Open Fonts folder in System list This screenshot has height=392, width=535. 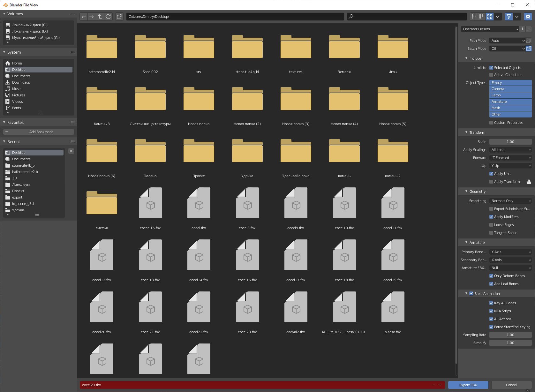(x=38, y=108)
